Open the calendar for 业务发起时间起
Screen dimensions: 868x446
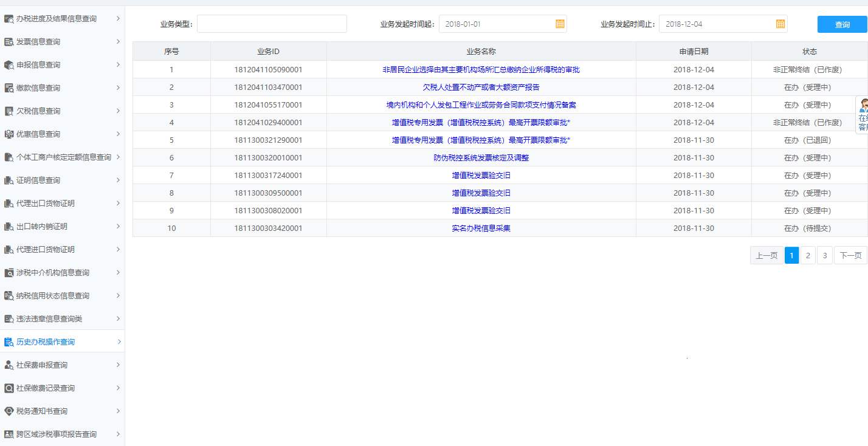[559, 24]
